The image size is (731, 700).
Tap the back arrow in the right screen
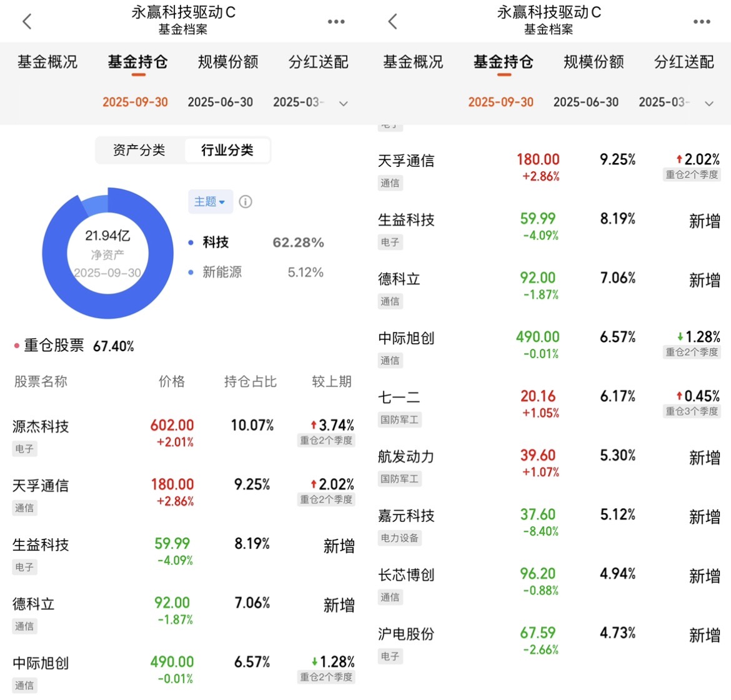click(392, 21)
